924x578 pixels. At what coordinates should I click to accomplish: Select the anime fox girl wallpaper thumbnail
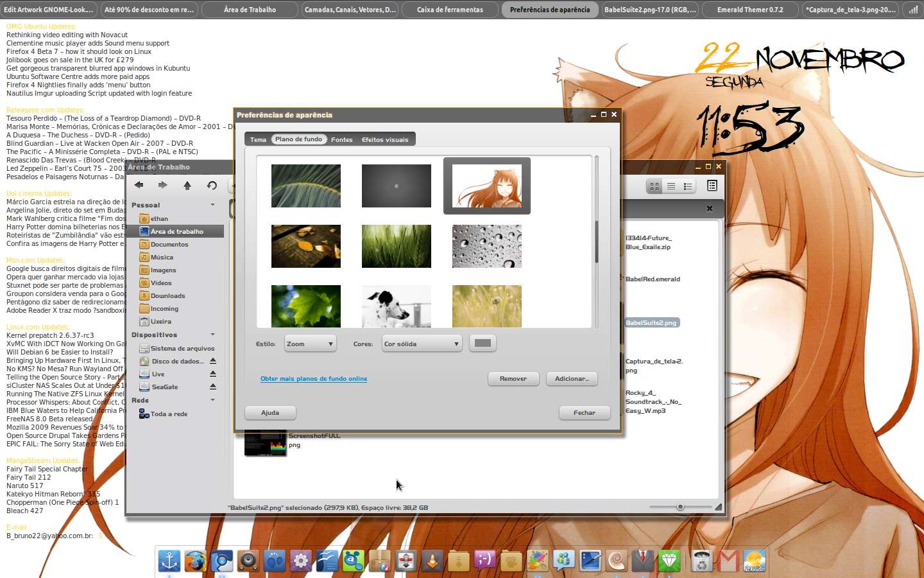487,186
